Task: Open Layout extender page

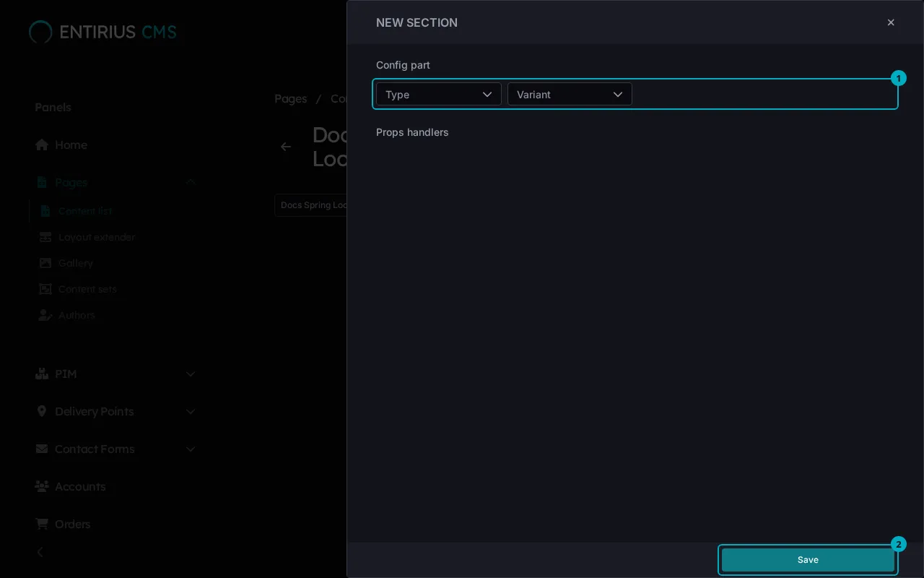Action: (x=97, y=237)
